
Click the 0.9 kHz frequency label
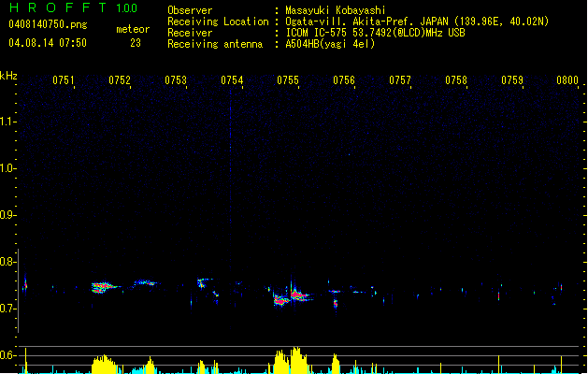click(7, 215)
